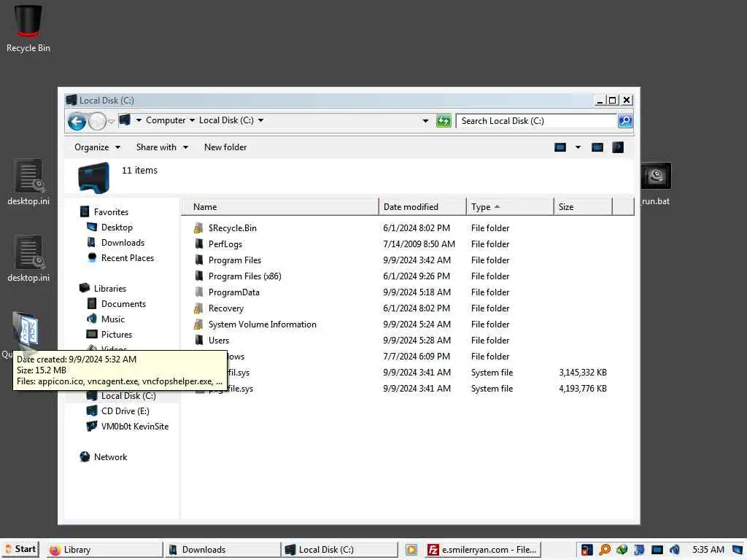Viewport: 747px width, 560px height.
Task: Click the magnifier icon in system tray
Action: click(605, 550)
